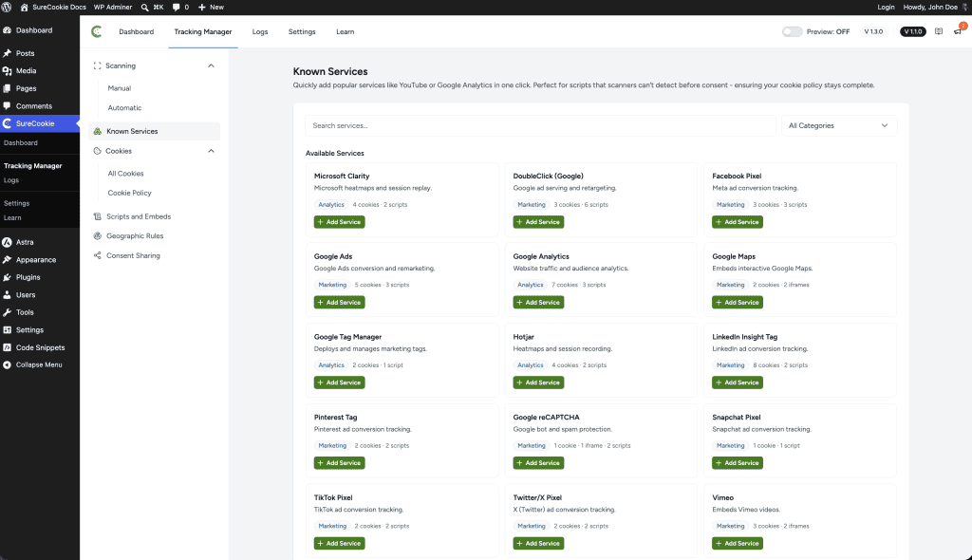The width and height of the screenshot is (972, 560).
Task: Click the WordPress logo icon
Action: pyautogui.click(x=7, y=8)
